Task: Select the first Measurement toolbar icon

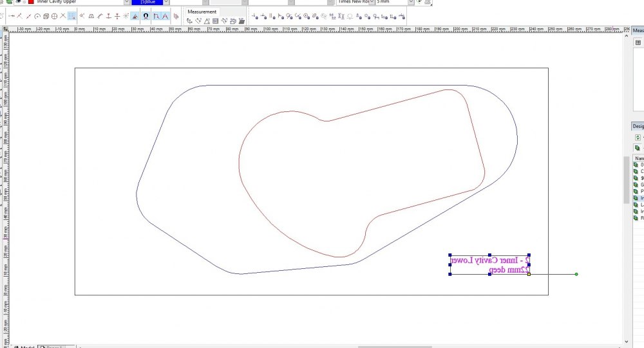Action: [189, 21]
